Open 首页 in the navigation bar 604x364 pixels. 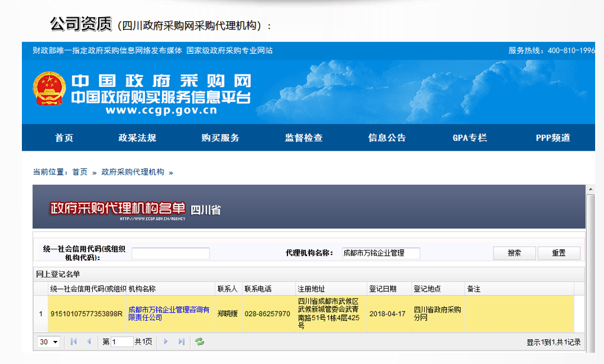coord(64,138)
